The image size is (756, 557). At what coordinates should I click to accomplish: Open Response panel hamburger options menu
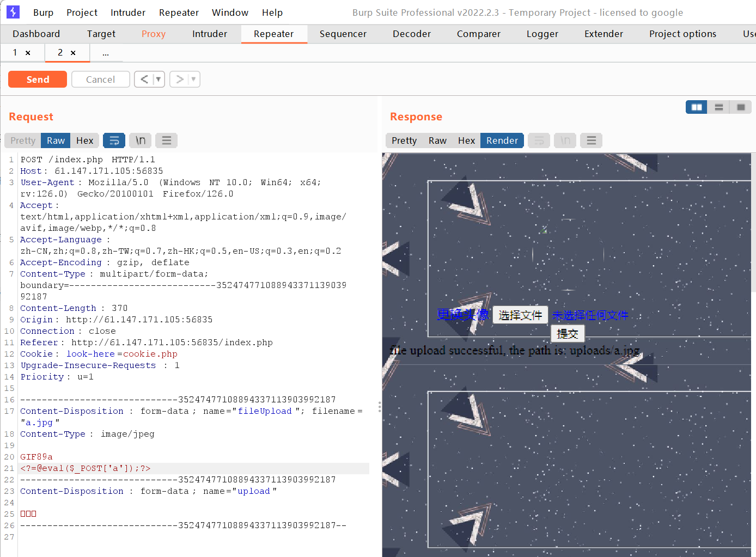tap(592, 140)
